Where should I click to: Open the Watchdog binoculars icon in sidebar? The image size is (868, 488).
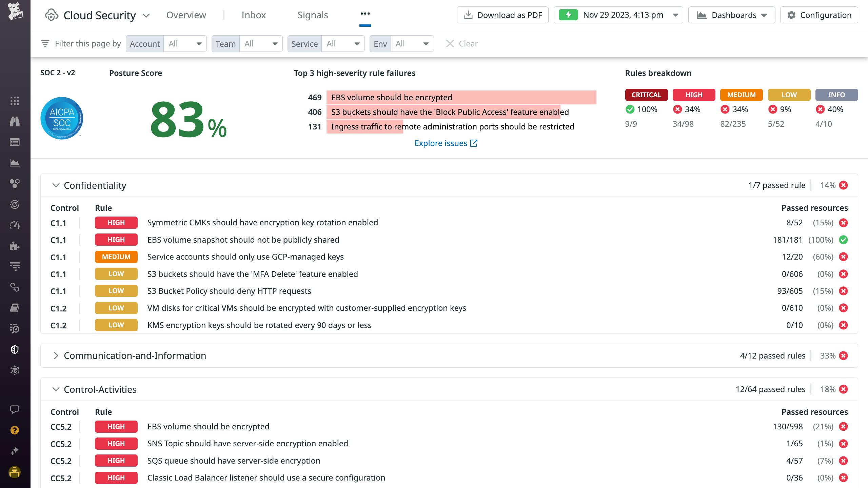[14, 121]
